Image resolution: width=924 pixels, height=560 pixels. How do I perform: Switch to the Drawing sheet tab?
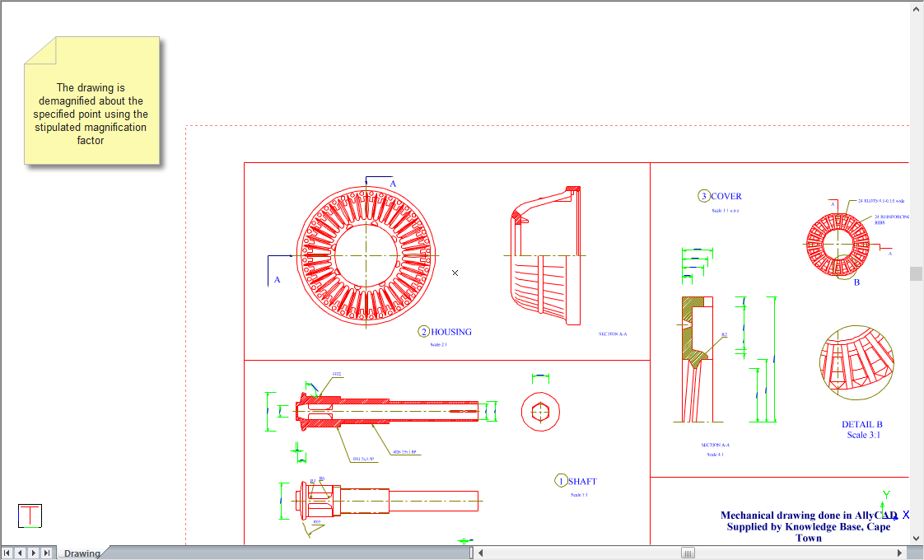pyautogui.click(x=82, y=553)
